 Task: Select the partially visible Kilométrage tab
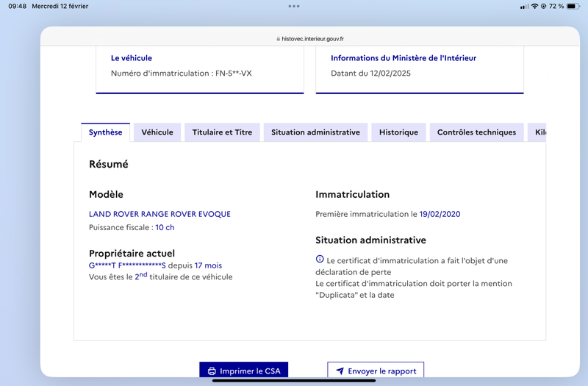click(537, 132)
